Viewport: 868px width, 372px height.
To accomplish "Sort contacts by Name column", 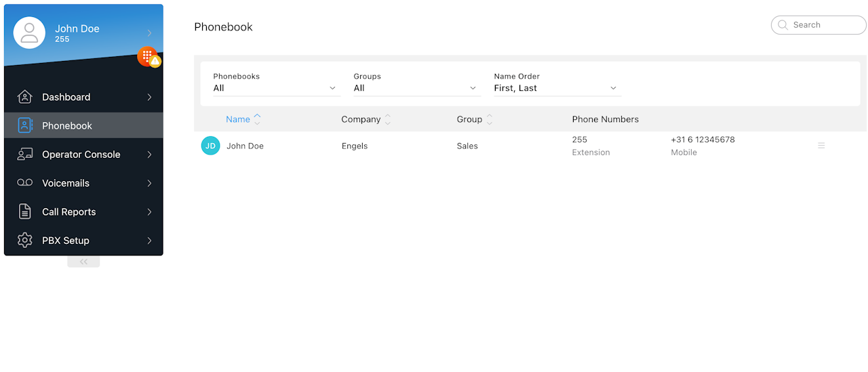I will point(238,119).
